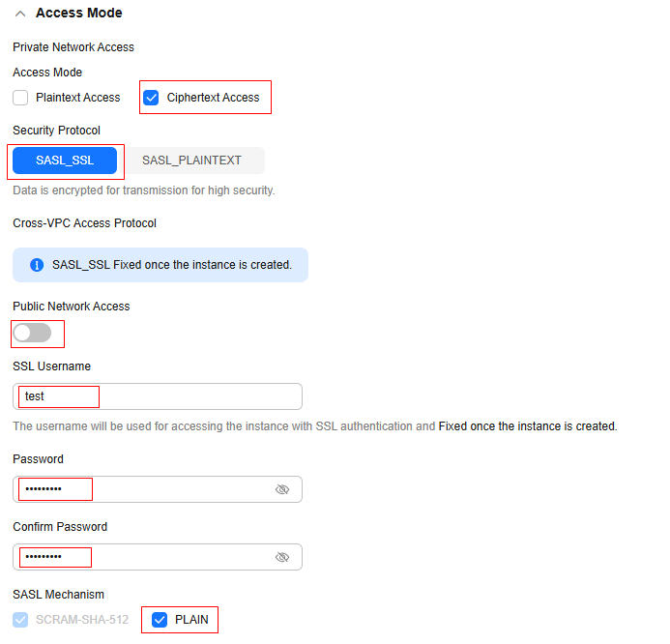Click the PLAIN label text
Image resolution: width=670 pixels, height=644 pixels.
pyautogui.click(x=191, y=620)
